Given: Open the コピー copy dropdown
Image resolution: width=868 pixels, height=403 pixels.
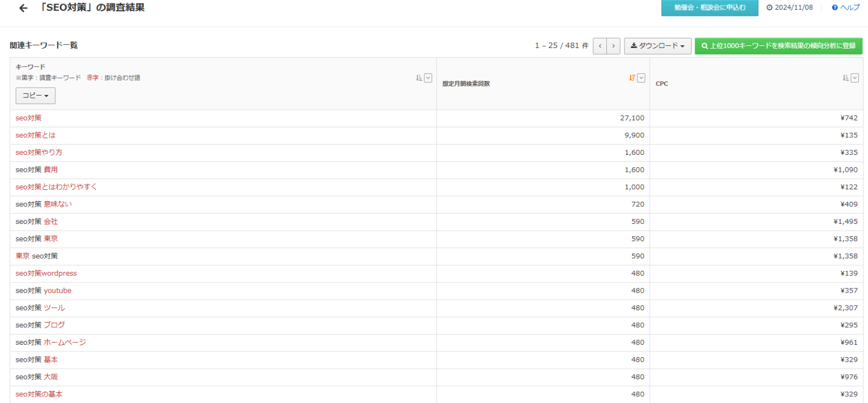Looking at the screenshot, I should [35, 96].
